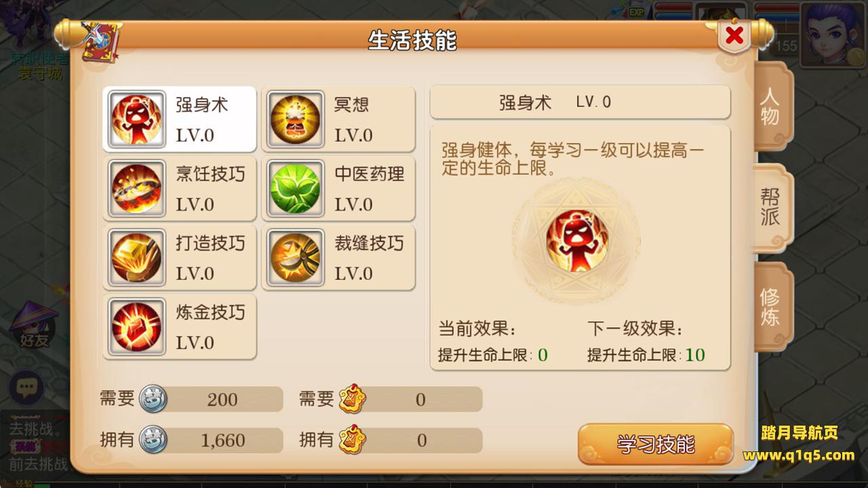Switch to the 帮派 tab
The height and width of the screenshot is (488, 868).
coord(771,207)
